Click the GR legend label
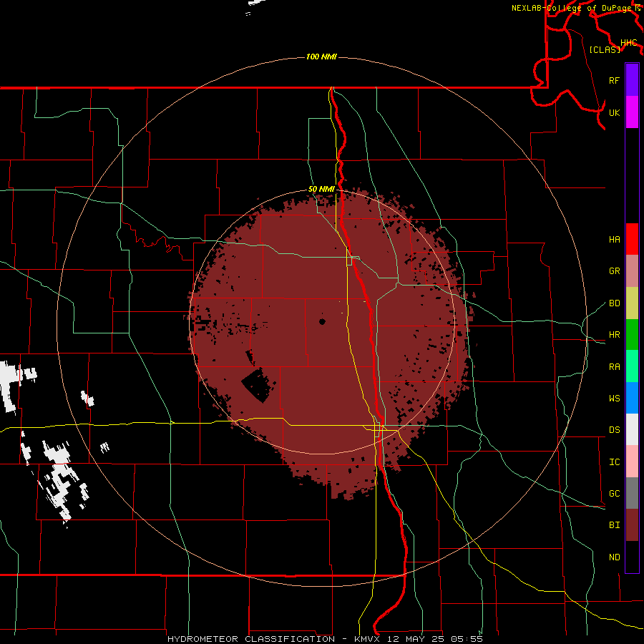This screenshot has height=644, width=644. pyautogui.click(x=614, y=271)
